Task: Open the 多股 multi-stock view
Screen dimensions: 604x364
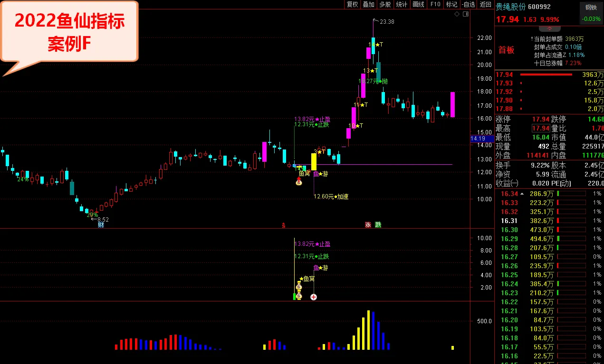Action: pyautogui.click(x=385, y=4)
